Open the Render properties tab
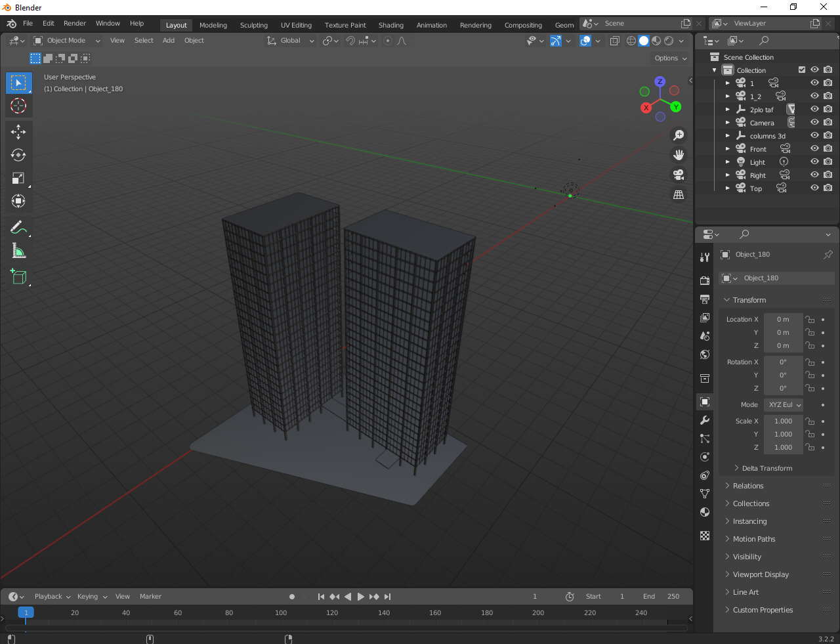840x644 pixels. [705, 281]
